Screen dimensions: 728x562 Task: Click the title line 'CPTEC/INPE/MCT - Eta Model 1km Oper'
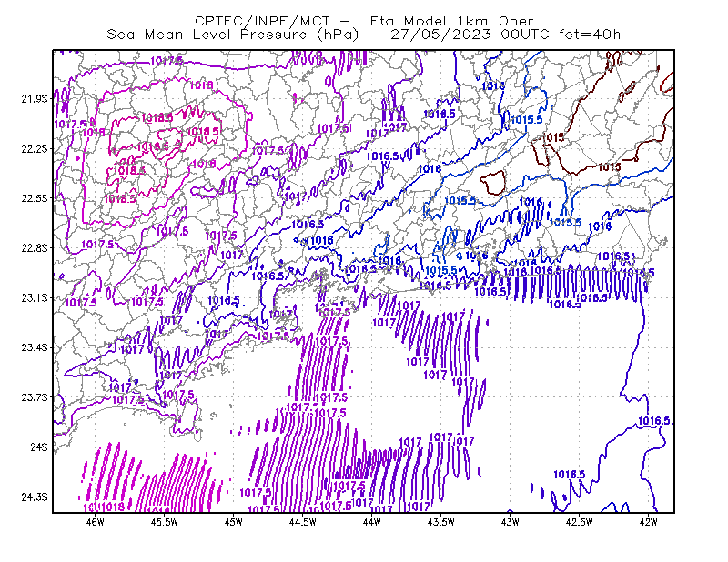coord(364,21)
